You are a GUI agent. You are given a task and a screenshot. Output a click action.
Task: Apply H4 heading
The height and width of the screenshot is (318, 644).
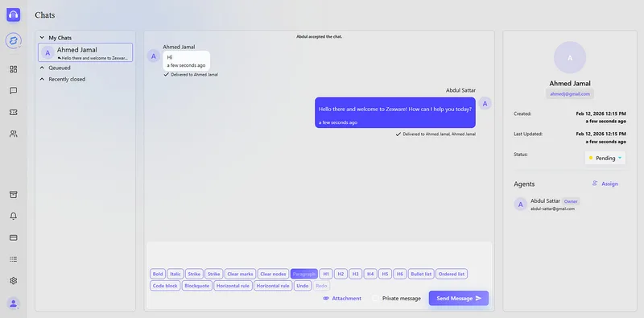point(370,274)
